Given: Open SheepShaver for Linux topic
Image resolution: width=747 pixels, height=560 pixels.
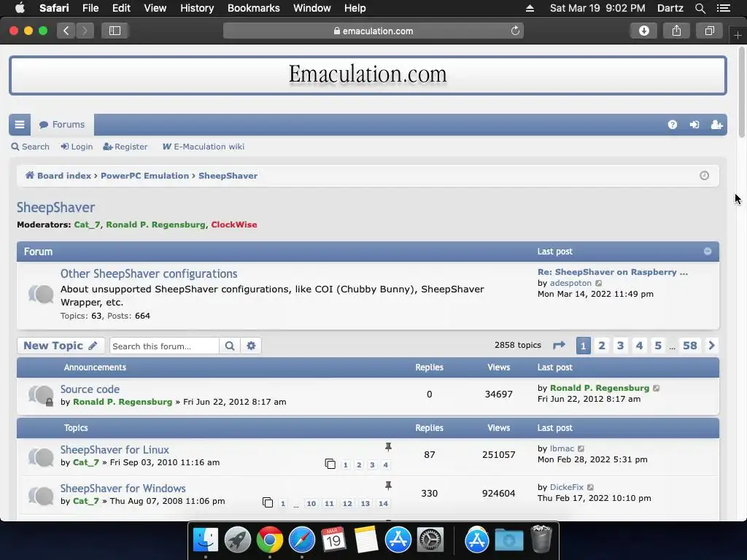Looking at the screenshot, I should coord(115,449).
